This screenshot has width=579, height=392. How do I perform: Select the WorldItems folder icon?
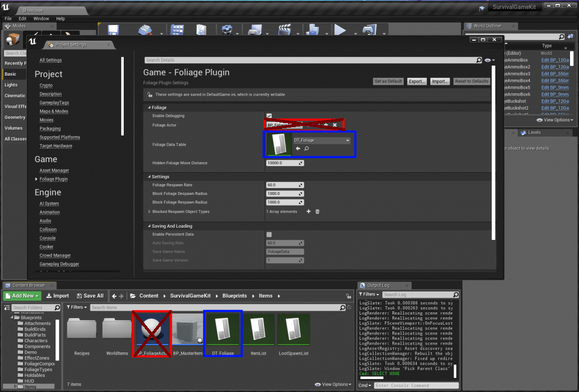coord(116,328)
